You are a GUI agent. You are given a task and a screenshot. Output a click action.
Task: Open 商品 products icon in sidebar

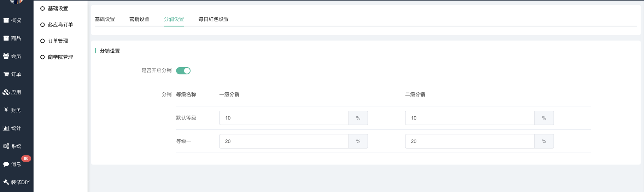pos(6,38)
